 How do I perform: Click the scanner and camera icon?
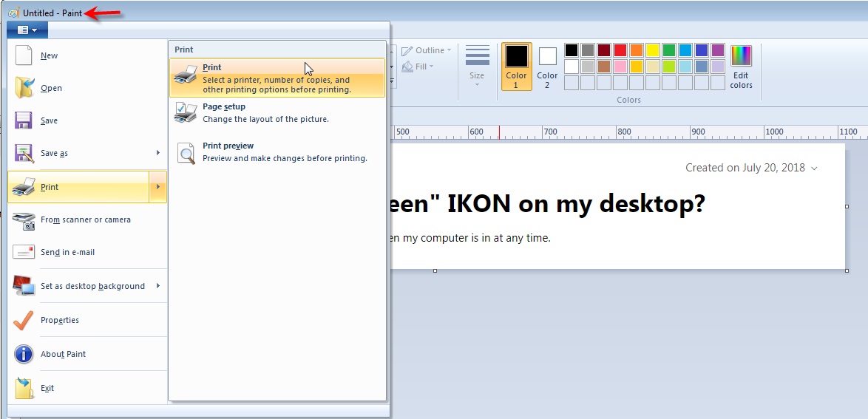coord(24,220)
